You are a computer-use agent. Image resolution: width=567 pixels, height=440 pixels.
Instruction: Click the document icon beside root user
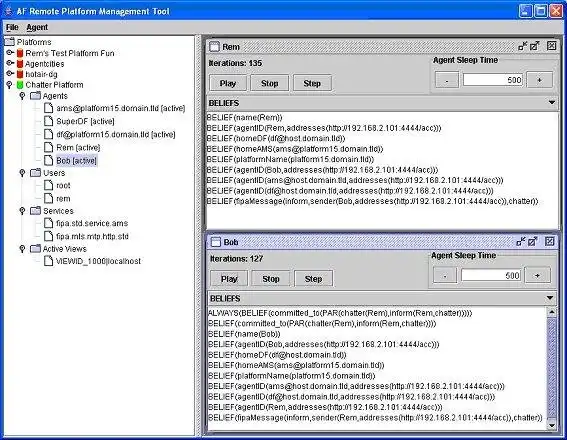pos(48,185)
